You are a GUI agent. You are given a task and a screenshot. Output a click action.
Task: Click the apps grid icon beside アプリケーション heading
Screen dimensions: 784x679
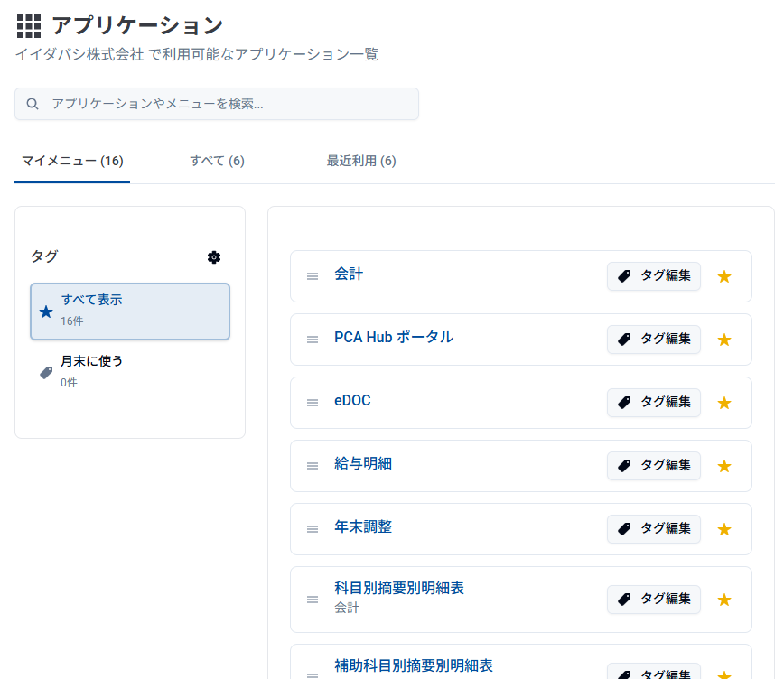[28, 25]
